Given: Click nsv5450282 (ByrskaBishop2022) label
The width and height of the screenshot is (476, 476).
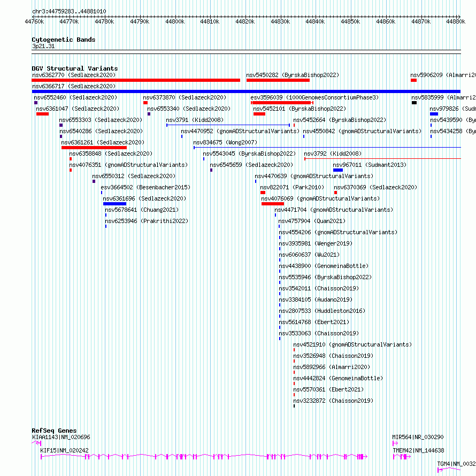Looking at the screenshot, I should 293,75.
